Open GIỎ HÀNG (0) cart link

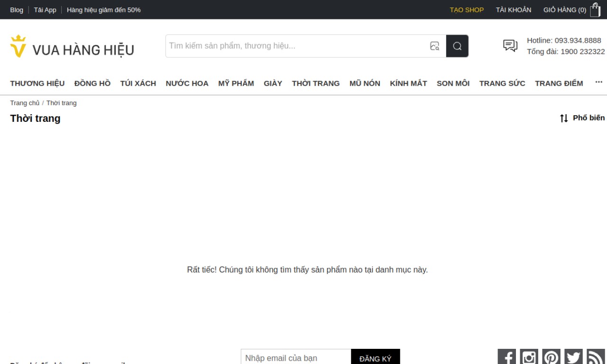coord(565,10)
